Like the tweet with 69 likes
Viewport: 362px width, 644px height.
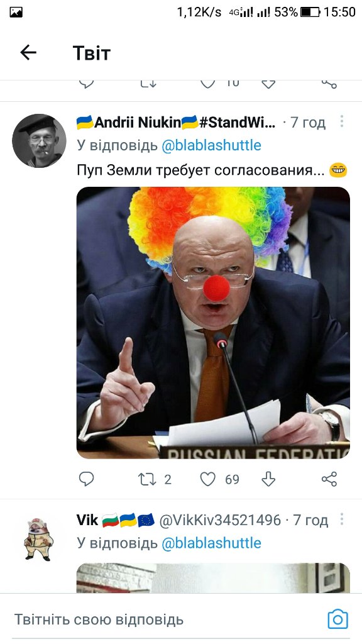coord(207,479)
